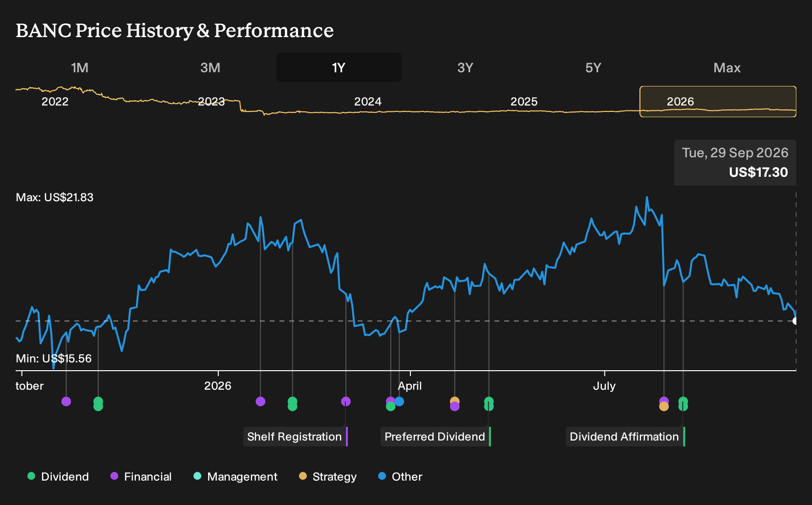
Task: Click the highlighted 2026 range selector window
Action: 718,102
